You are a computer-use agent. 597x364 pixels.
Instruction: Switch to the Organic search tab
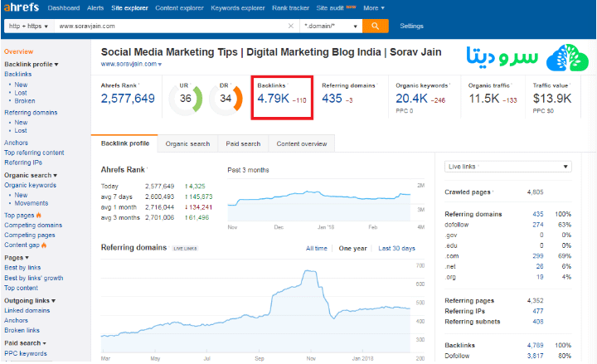coord(187,143)
